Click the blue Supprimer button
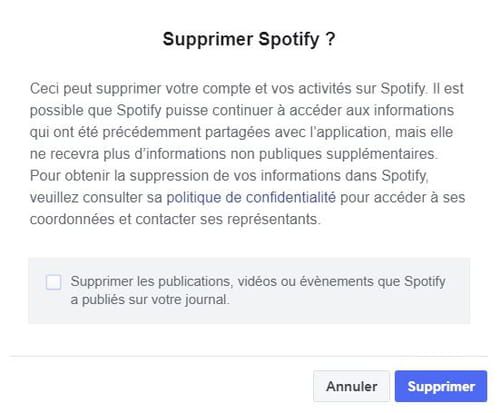 coord(441,386)
